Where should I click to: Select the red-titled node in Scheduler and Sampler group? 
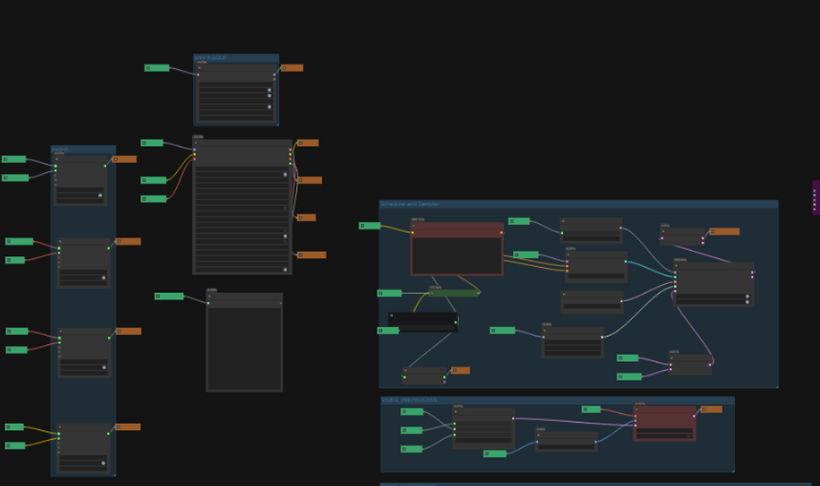click(x=456, y=230)
